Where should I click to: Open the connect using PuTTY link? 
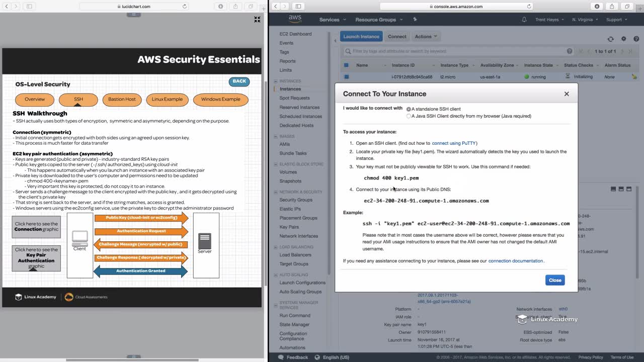454,143
